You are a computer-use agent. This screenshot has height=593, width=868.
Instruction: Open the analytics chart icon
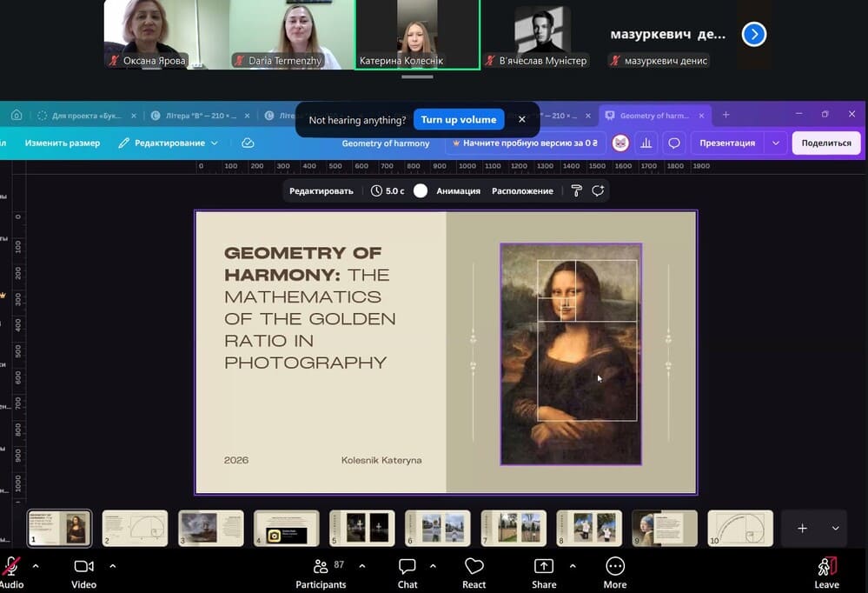point(646,143)
